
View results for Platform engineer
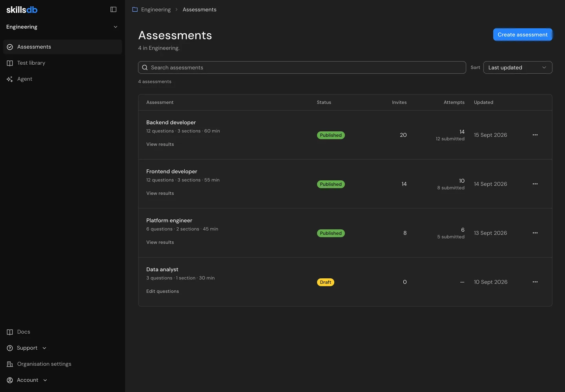pyautogui.click(x=160, y=242)
